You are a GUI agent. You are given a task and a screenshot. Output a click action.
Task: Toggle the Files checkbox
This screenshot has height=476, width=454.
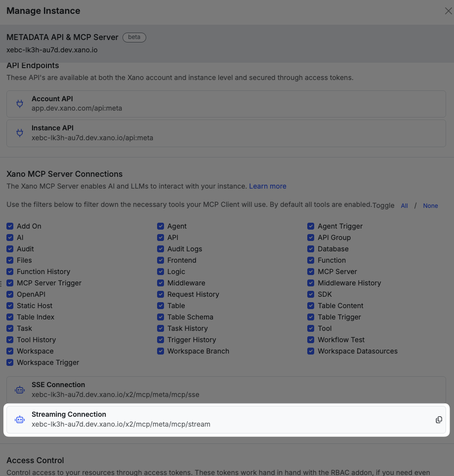(10, 260)
